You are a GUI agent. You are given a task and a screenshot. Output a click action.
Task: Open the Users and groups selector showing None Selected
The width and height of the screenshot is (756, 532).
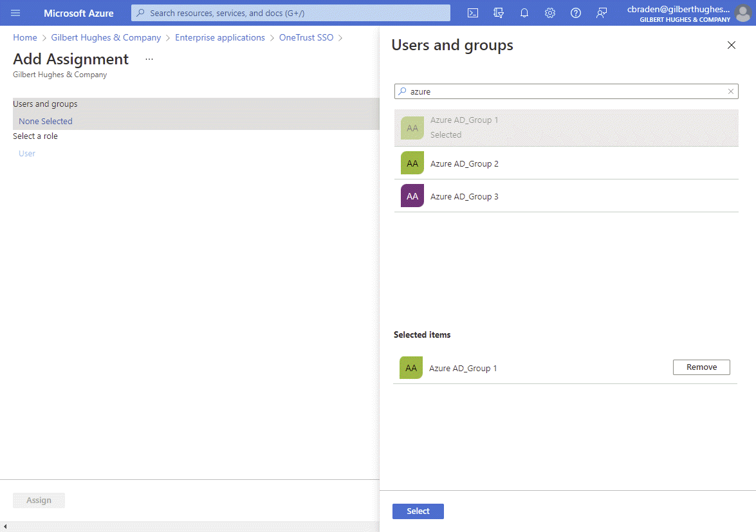click(45, 121)
